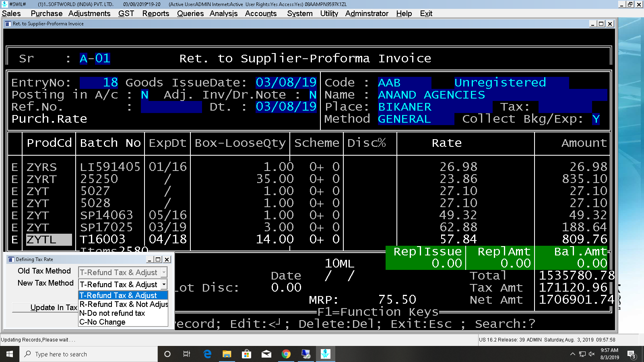Open the Administrator menu
The image size is (644, 362).
tap(367, 13)
